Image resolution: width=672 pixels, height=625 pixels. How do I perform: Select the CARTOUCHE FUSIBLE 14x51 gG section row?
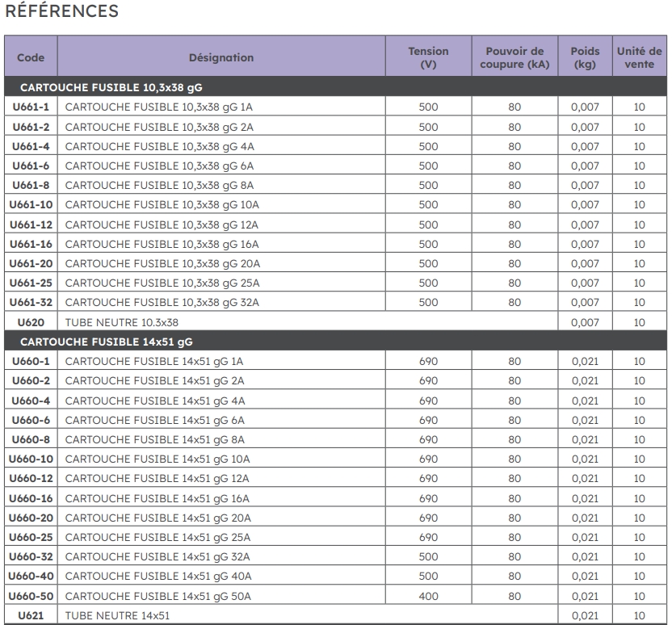pyautogui.click(x=105, y=342)
